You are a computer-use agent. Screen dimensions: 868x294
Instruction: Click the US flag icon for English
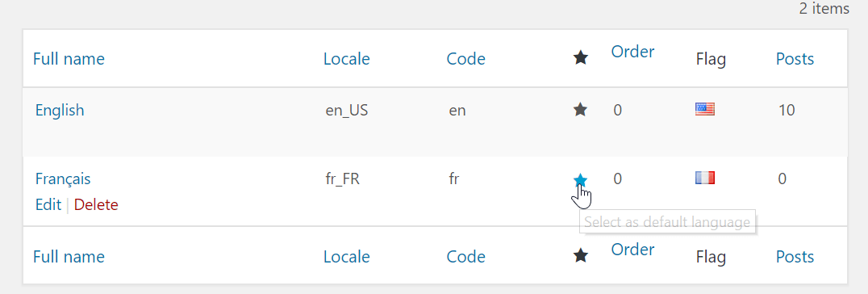point(705,109)
